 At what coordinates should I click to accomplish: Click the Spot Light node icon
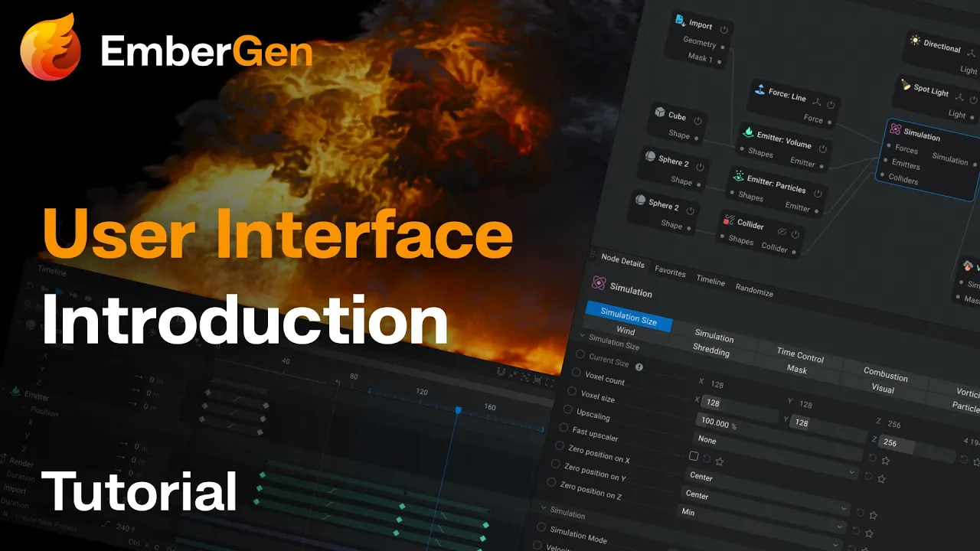click(905, 85)
